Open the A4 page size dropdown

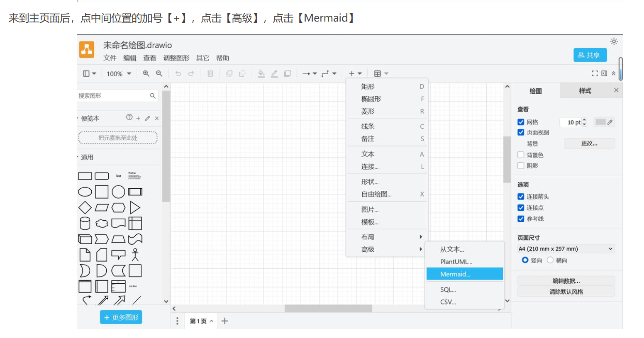tap(566, 249)
